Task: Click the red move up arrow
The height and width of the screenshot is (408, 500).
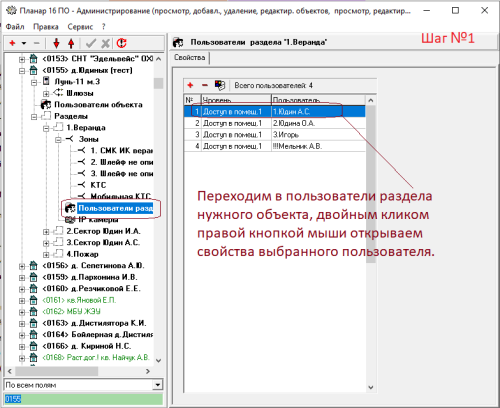Action: click(71, 43)
